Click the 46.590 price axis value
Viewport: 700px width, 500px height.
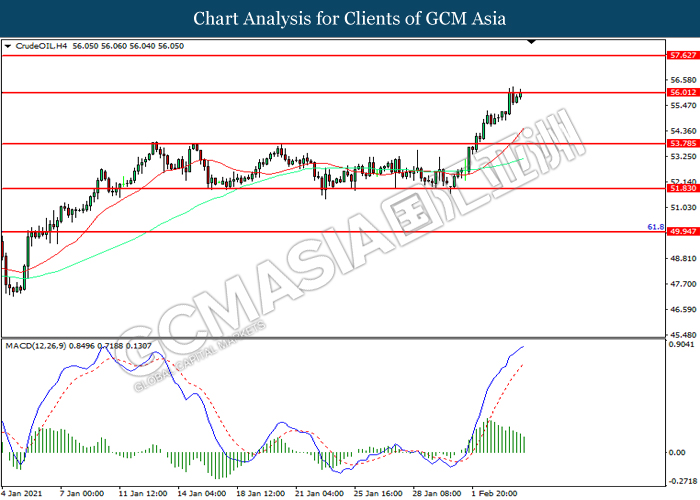coord(683,309)
